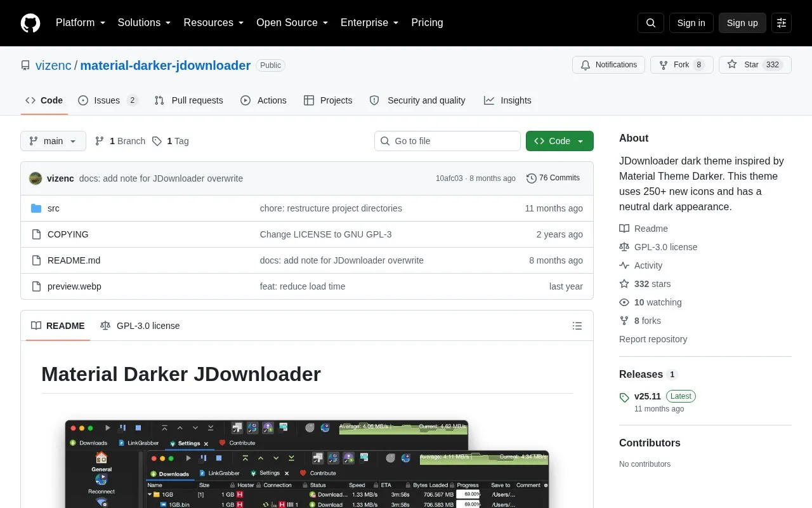The width and height of the screenshot is (812, 508).
Task: Open the README.md file icon
Action: 36,260
